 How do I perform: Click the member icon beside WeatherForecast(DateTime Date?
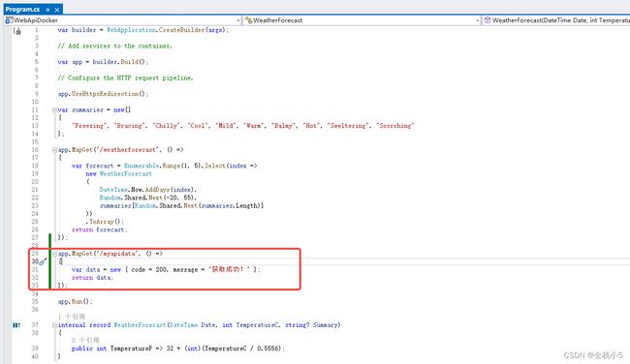click(x=488, y=20)
